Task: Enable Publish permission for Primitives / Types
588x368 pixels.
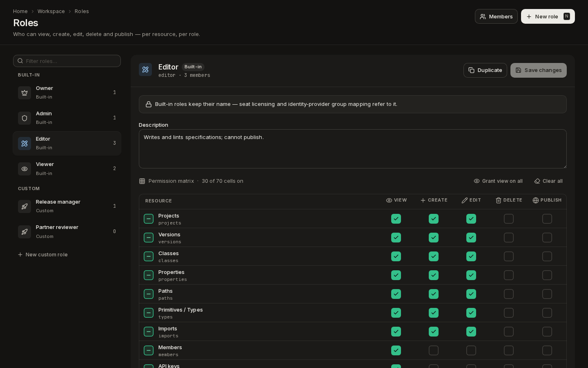Action: (x=547, y=313)
